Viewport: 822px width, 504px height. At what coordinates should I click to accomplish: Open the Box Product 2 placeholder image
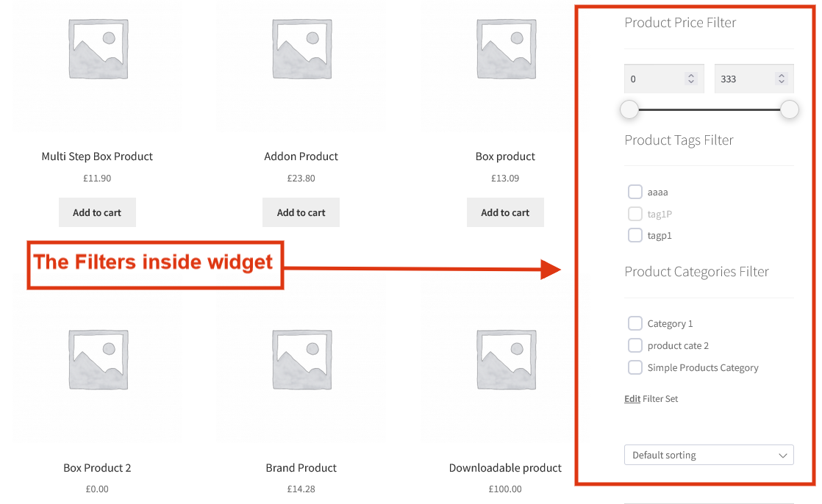tap(97, 359)
